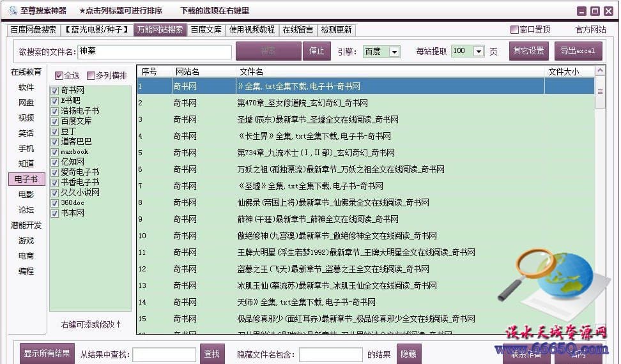This screenshot has height=364, width=621.
Task: Select the 电子书 category
Action: pos(27,179)
